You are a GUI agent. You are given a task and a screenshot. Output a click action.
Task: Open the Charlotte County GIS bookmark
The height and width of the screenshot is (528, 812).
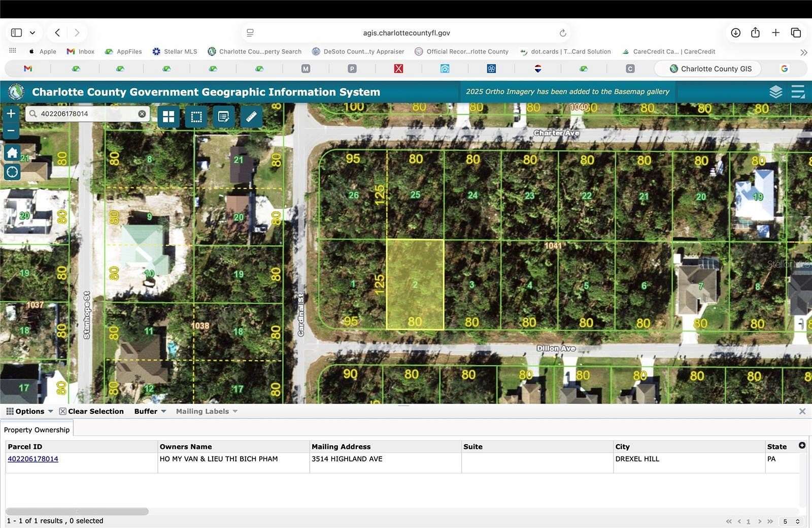tap(707, 69)
